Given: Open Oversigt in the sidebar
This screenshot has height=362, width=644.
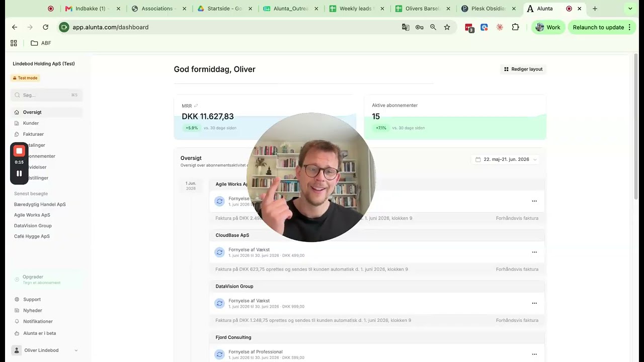Looking at the screenshot, I should click(x=47, y=112).
